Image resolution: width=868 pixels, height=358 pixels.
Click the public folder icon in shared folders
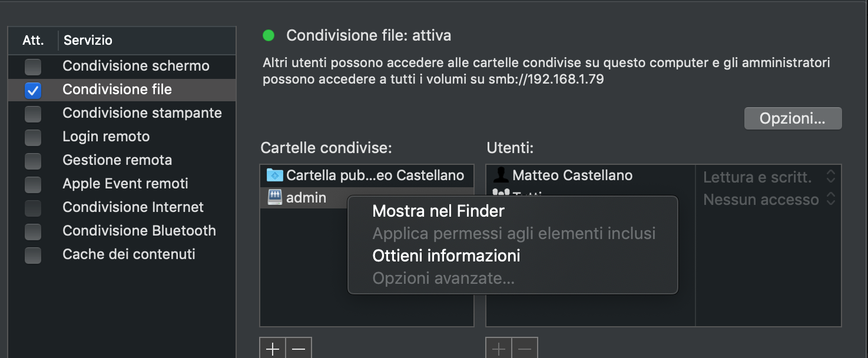(x=274, y=175)
